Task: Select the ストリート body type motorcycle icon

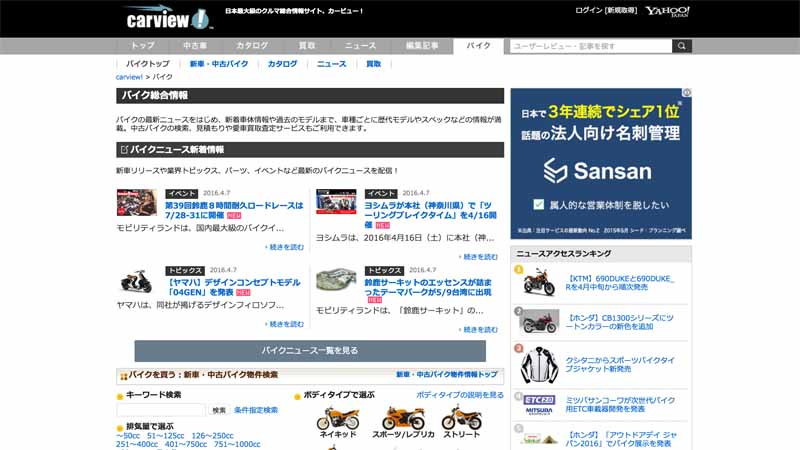Action: coord(461,417)
